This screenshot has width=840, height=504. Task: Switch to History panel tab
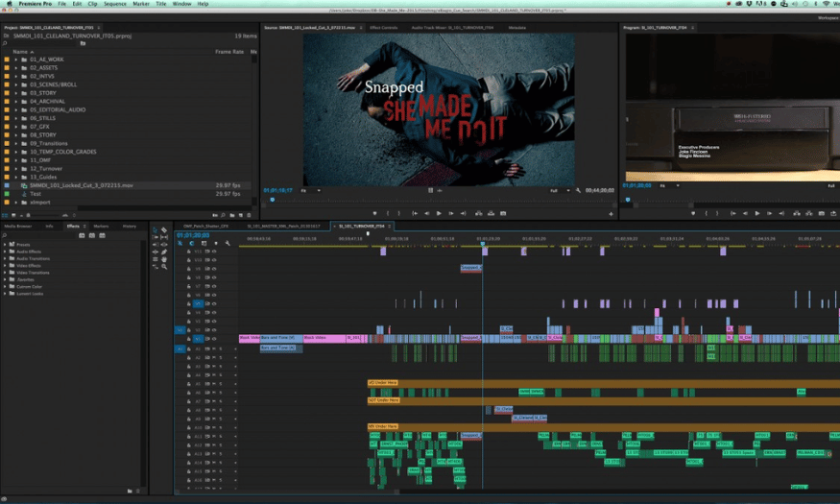tap(129, 226)
